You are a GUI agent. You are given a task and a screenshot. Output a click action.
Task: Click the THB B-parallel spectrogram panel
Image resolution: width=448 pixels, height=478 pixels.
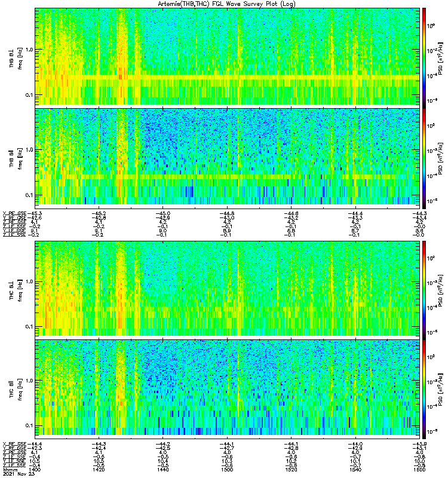point(228,157)
